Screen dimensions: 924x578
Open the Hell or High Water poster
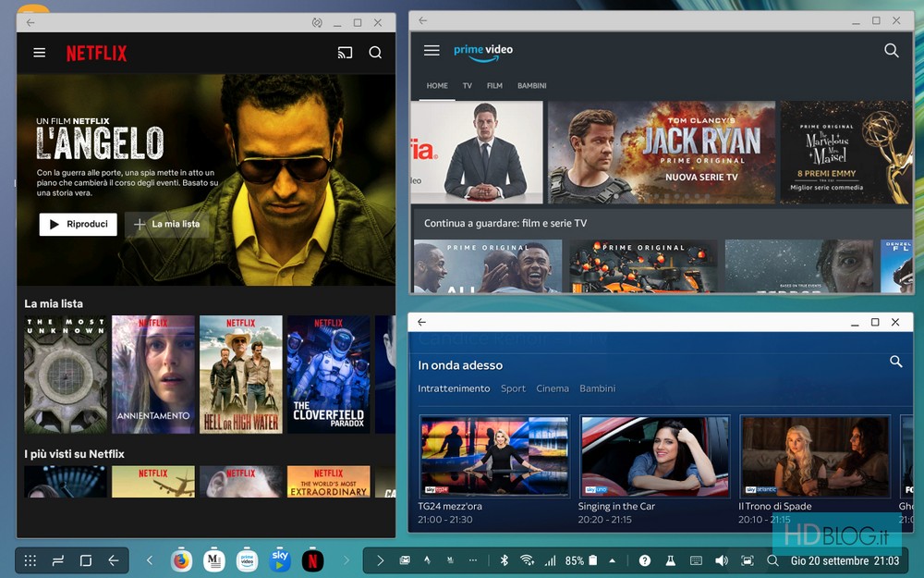pyautogui.click(x=241, y=375)
